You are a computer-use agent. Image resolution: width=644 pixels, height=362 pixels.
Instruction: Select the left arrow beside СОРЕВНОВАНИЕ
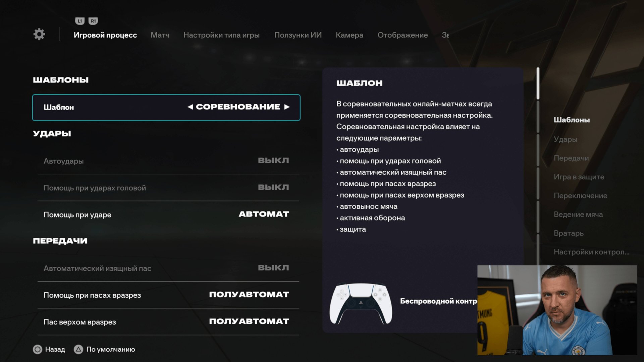190,107
